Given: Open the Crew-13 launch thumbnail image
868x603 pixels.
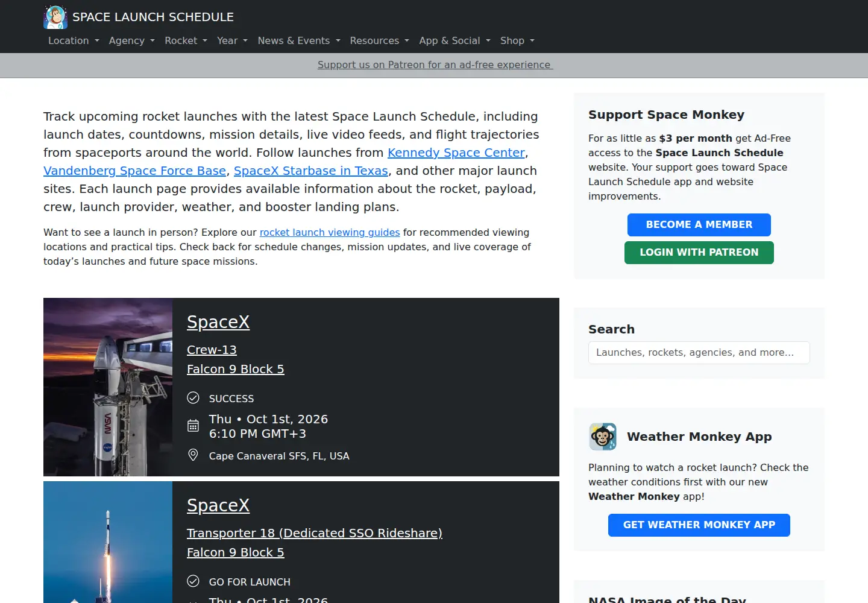Looking at the screenshot, I should tap(108, 387).
